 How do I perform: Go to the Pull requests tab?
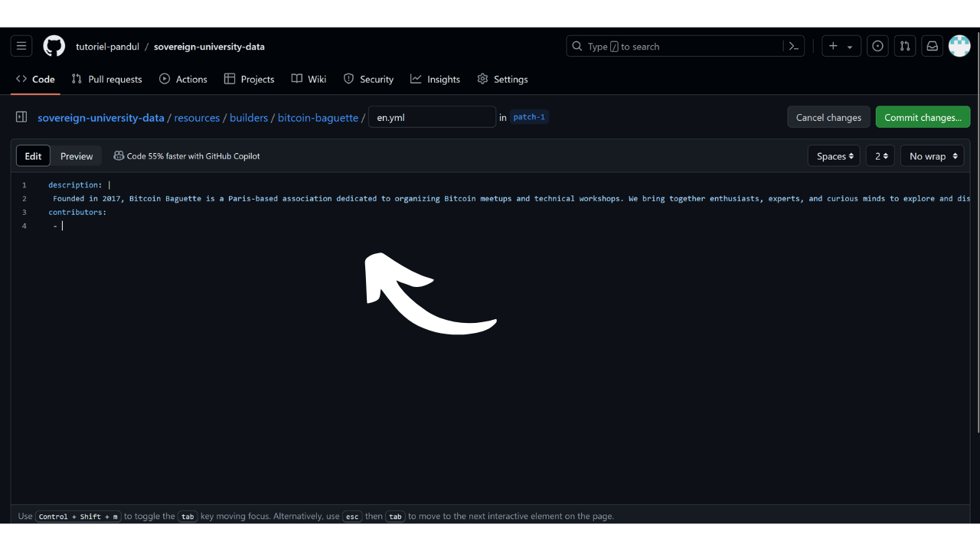[106, 79]
